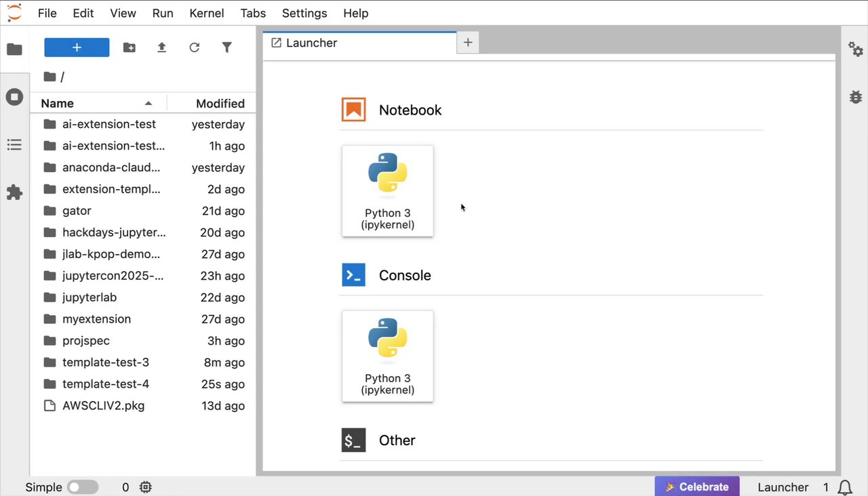Select the Launcher tab
The image size is (868, 496).
[359, 43]
